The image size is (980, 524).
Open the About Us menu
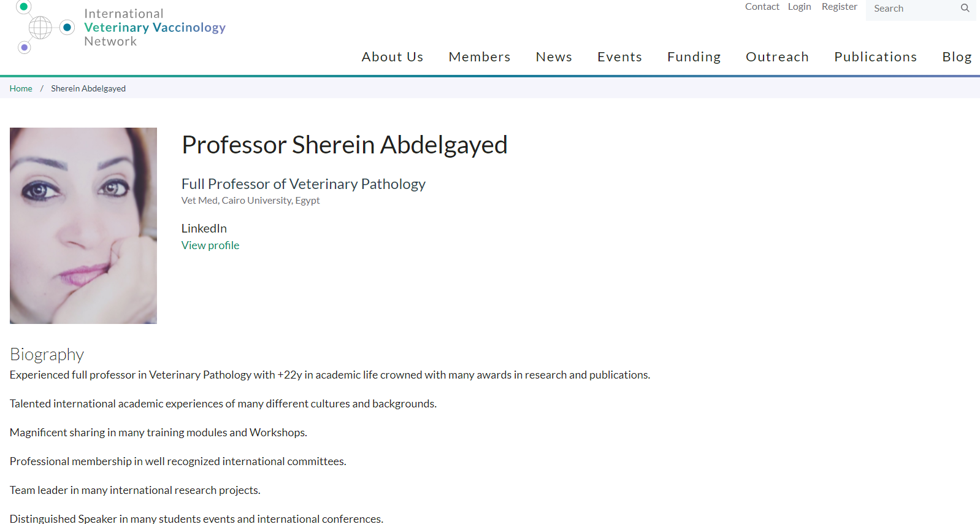coord(392,57)
